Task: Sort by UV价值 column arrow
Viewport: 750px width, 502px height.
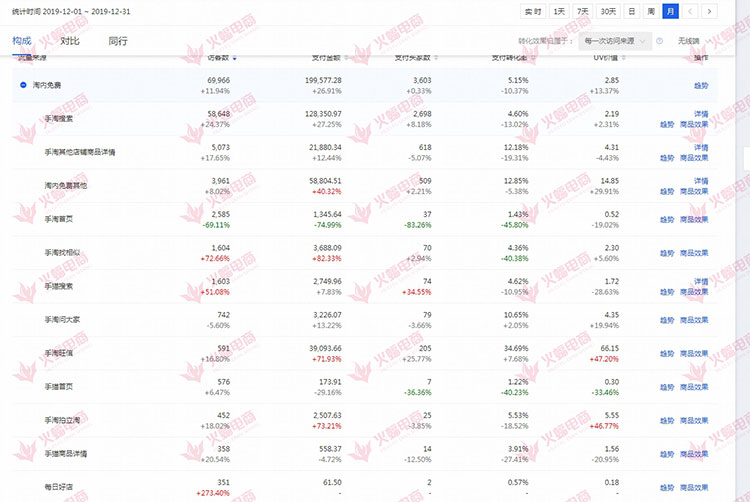Action: tap(623, 58)
